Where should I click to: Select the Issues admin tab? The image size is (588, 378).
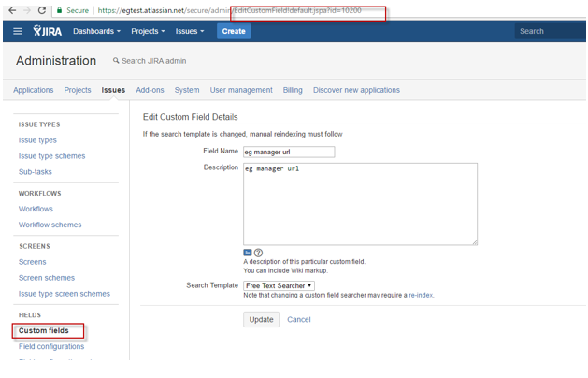coord(113,90)
